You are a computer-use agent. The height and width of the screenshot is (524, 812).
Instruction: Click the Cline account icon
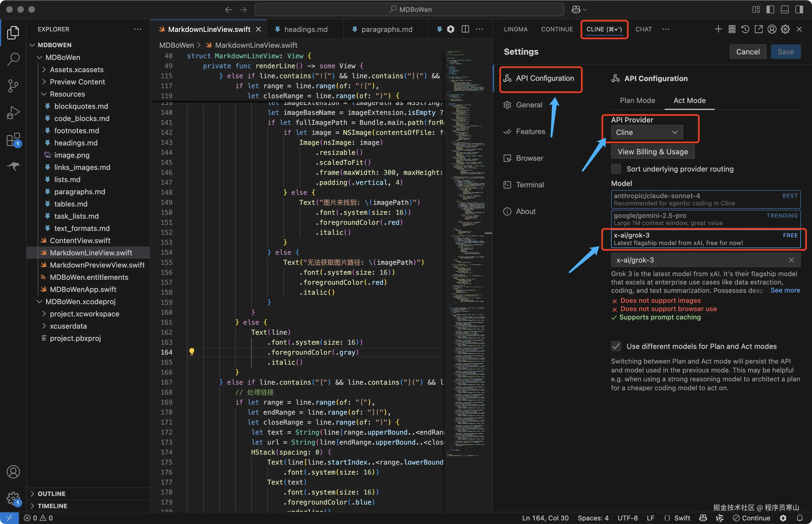772,29
